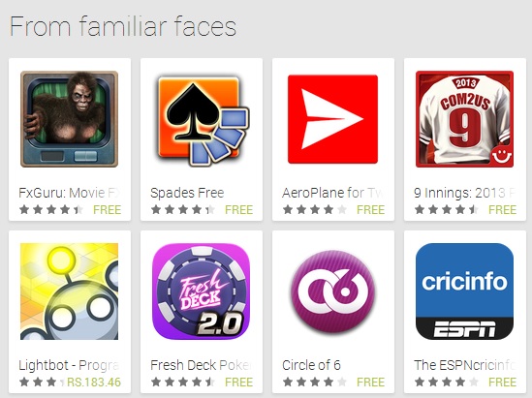Click the star rating of Circle of 6
The height and width of the screenshot is (398, 532).
tap(315, 383)
